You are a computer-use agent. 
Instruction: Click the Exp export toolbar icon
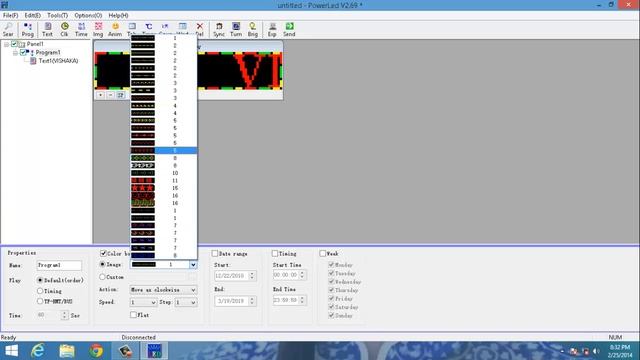click(272, 29)
